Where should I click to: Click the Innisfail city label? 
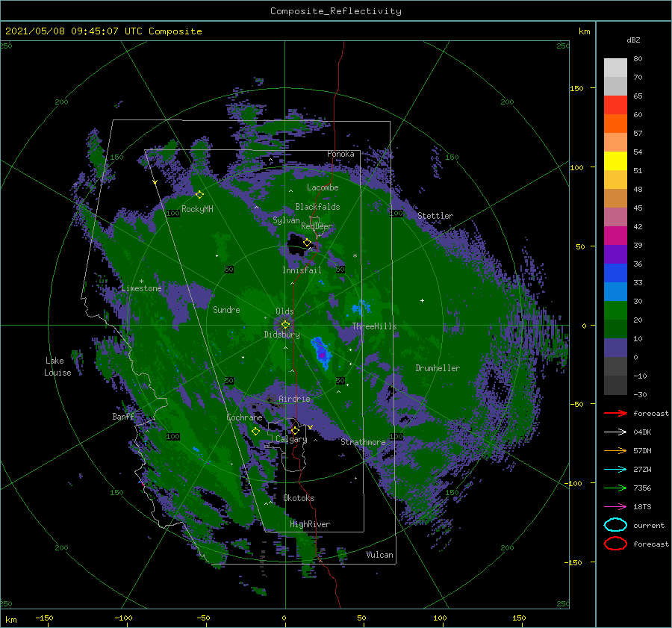[x=302, y=270]
